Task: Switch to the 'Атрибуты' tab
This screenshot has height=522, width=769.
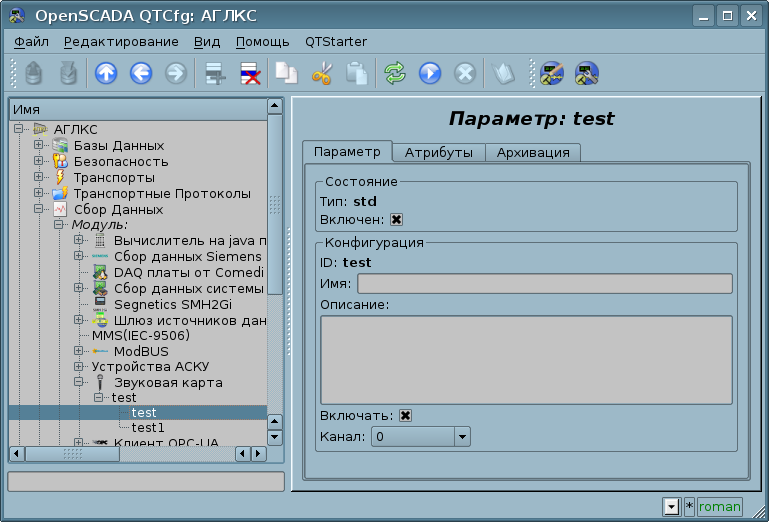Action: pyautogui.click(x=438, y=153)
